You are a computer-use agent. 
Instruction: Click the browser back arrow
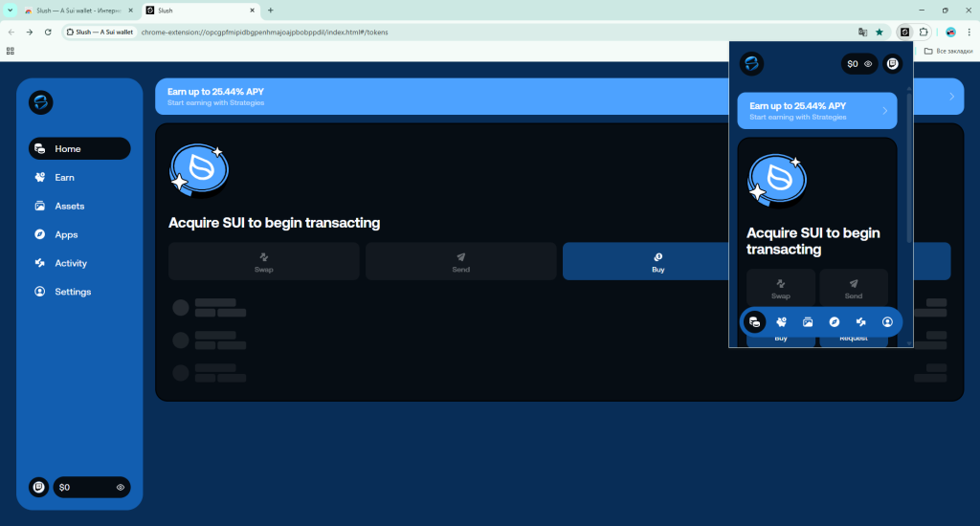(11, 32)
